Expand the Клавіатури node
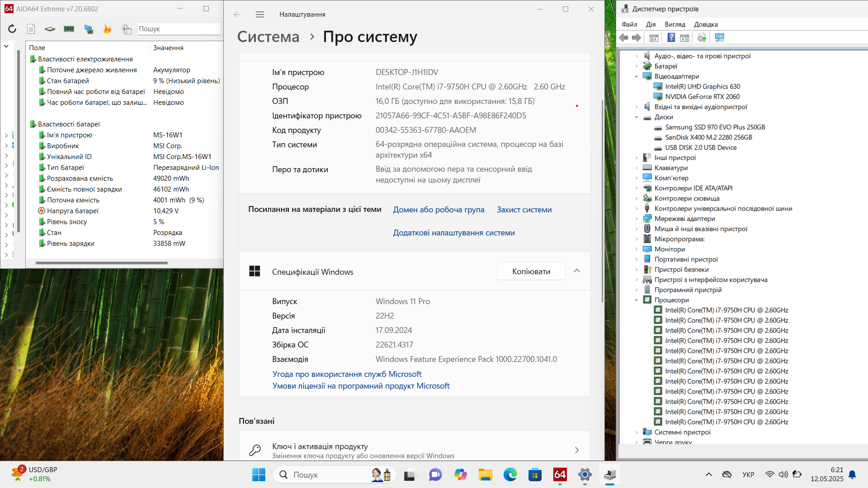 point(637,168)
